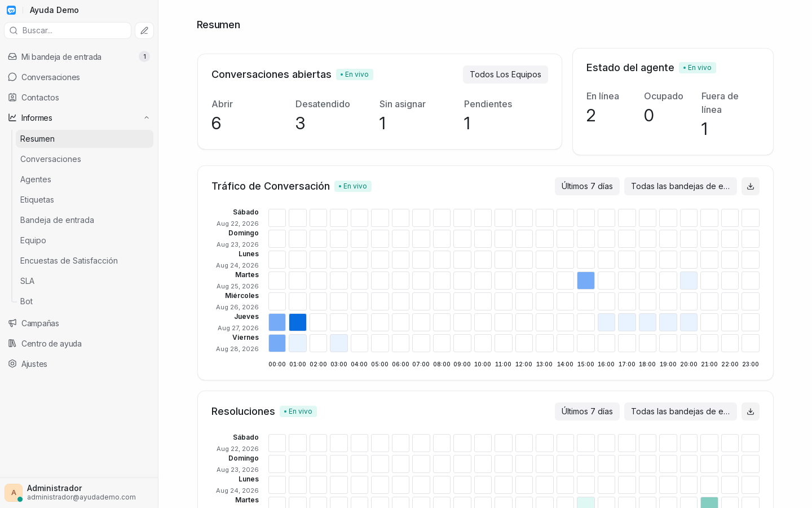This screenshot has width=812, height=508.
Task: Open the inbox filter dropdown in Tráfico de Conversación
Action: (681, 186)
